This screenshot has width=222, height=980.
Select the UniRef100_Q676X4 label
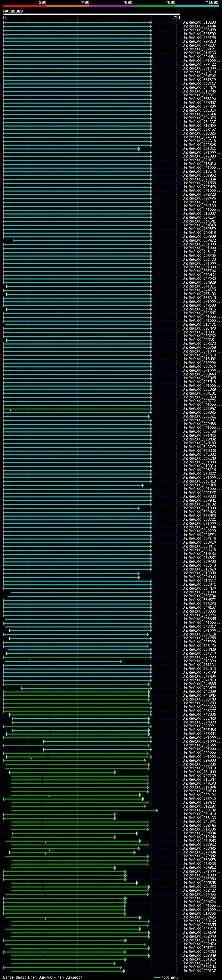pos(199,114)
